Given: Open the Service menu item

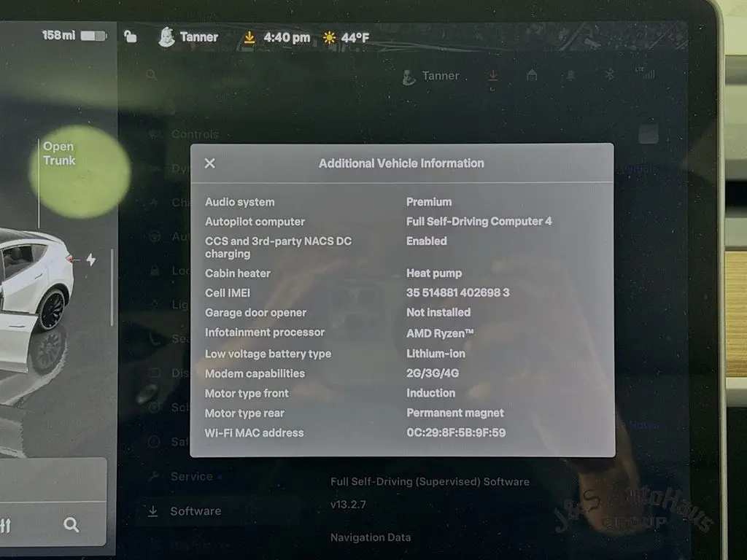Looking at the screenshot, I should tap(192, 476).
